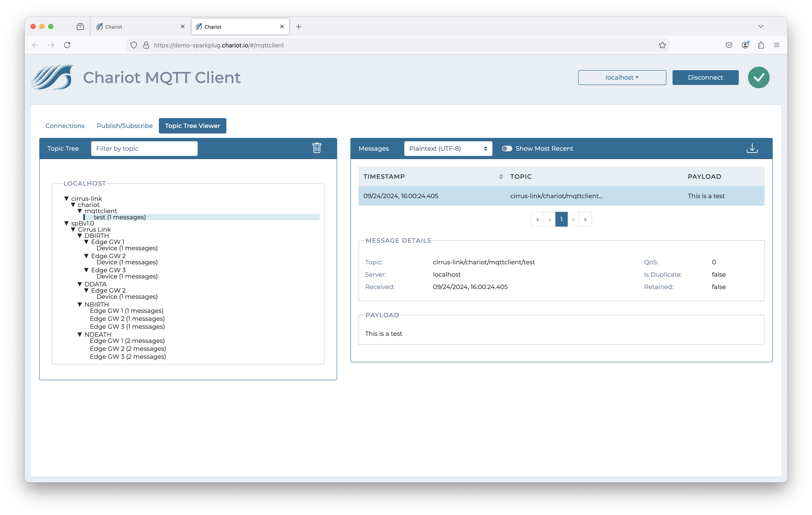Collapse the NDEATH tree node
Image resolution: width=812 pixels, height=515 pixels.
click(x=80, y=335)
